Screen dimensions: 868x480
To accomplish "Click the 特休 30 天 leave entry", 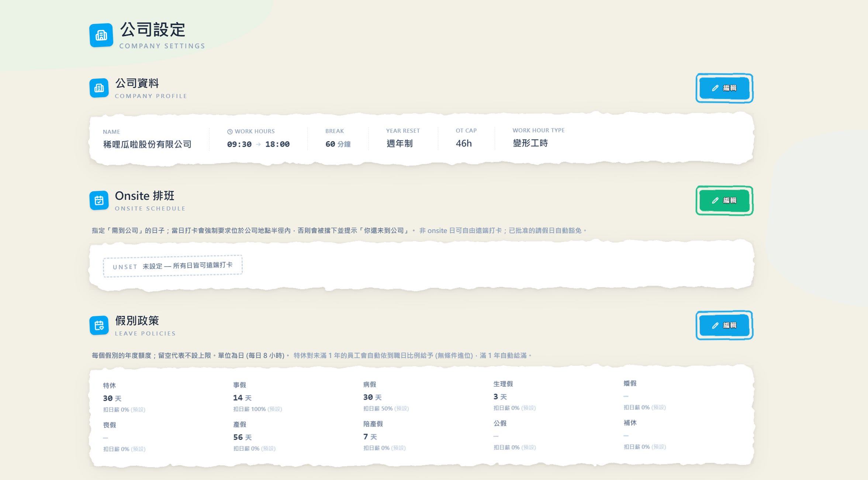I will tap(124, 398).
